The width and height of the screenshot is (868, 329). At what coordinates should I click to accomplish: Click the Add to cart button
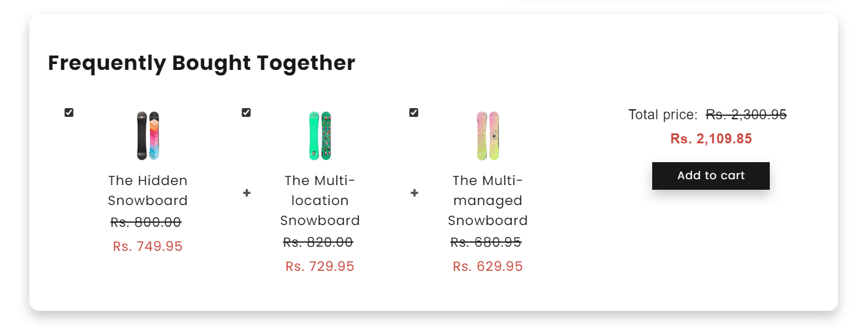[710, 176]
